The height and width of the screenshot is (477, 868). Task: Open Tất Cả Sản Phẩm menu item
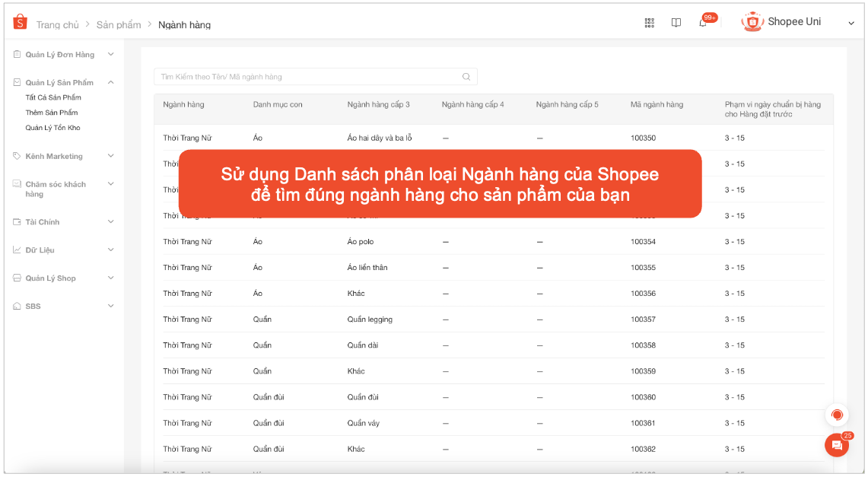(53, 97)
